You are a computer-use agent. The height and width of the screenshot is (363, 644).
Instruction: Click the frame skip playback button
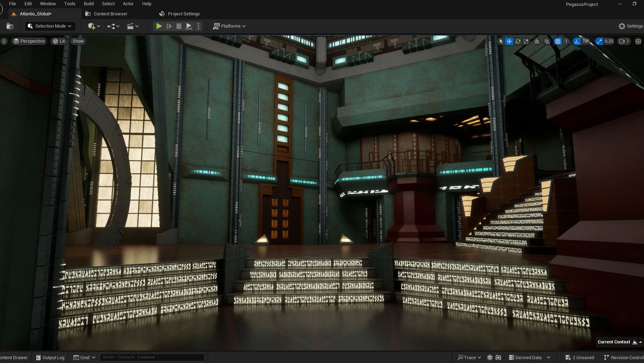tap(169, 26)
